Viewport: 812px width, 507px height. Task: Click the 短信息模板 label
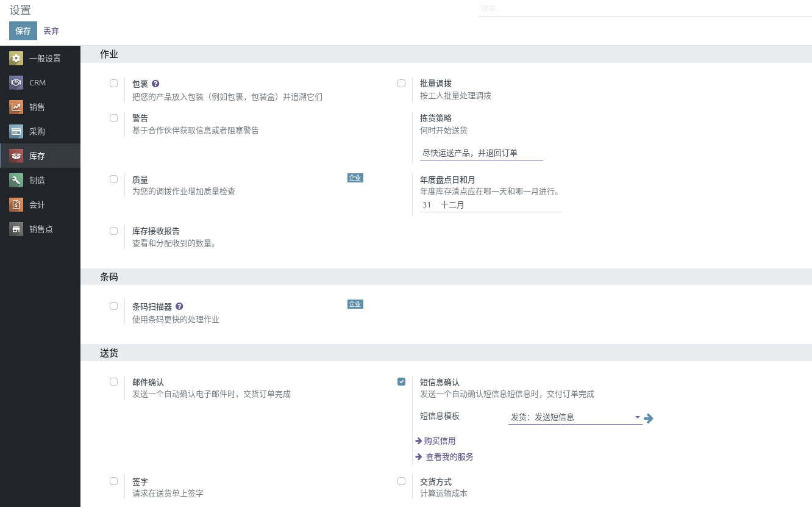point(440,416)
